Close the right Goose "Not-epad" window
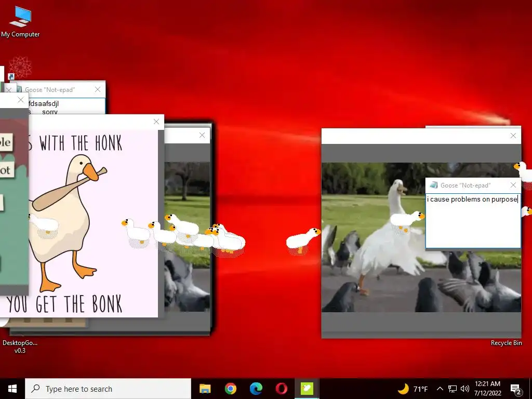Image resolution: width=532 pixels, height=399 pixels. point(513,185)
